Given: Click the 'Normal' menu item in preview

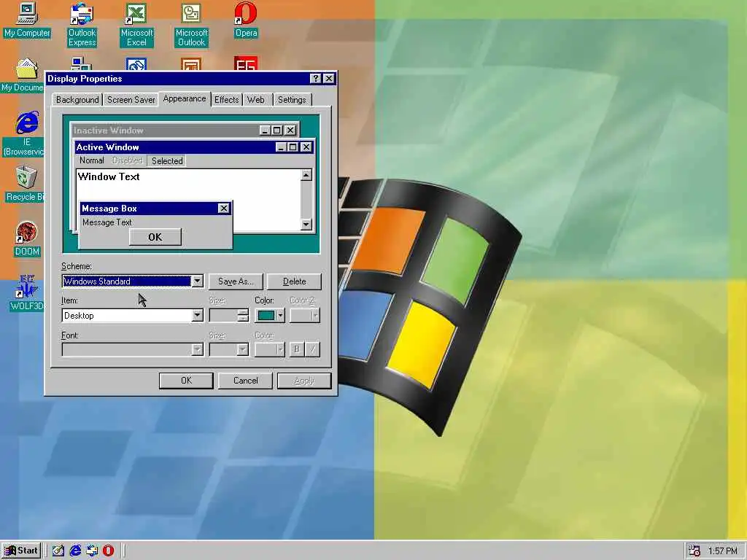Looking at the screenshot, I should click(91, 160).
